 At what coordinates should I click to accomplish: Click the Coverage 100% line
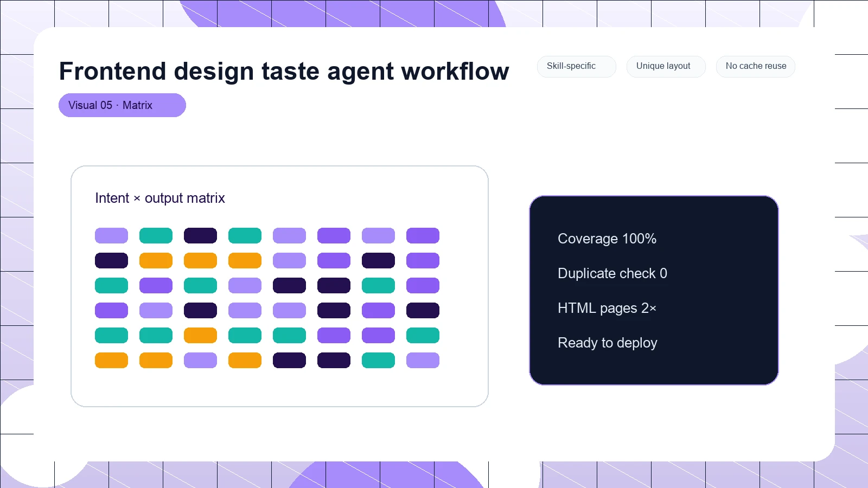tap(607, 239)
